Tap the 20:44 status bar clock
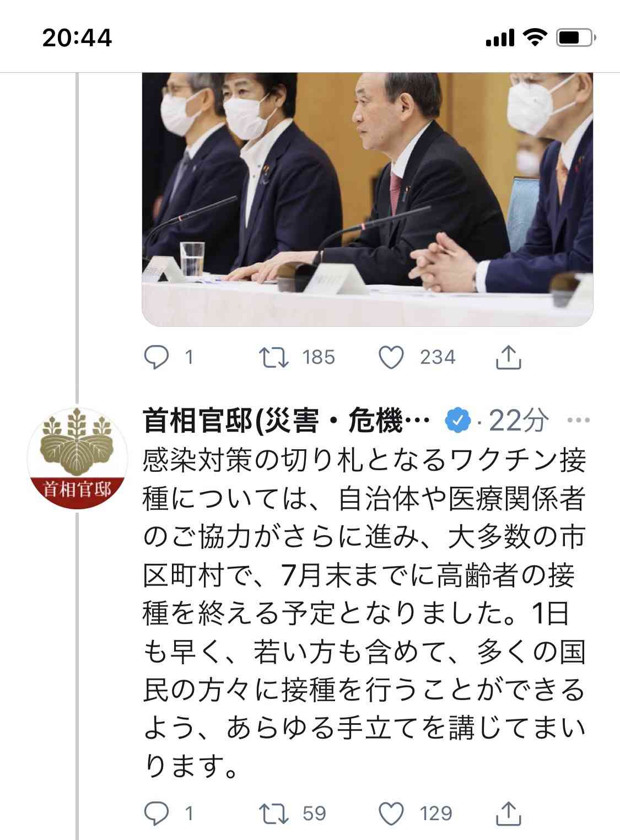The image size is (620, 840). pyautogui.click(x=77, y=37)
